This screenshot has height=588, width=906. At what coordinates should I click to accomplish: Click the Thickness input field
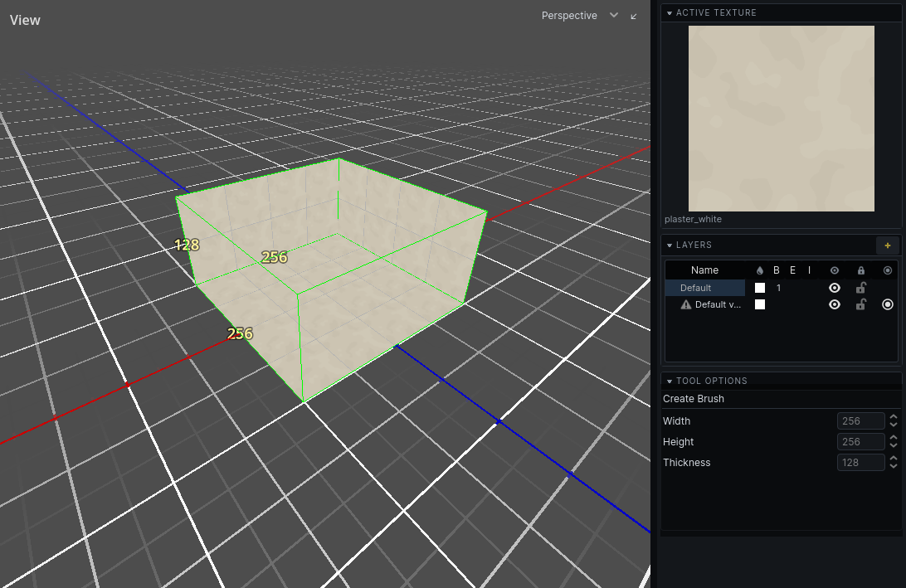(860, 463)
